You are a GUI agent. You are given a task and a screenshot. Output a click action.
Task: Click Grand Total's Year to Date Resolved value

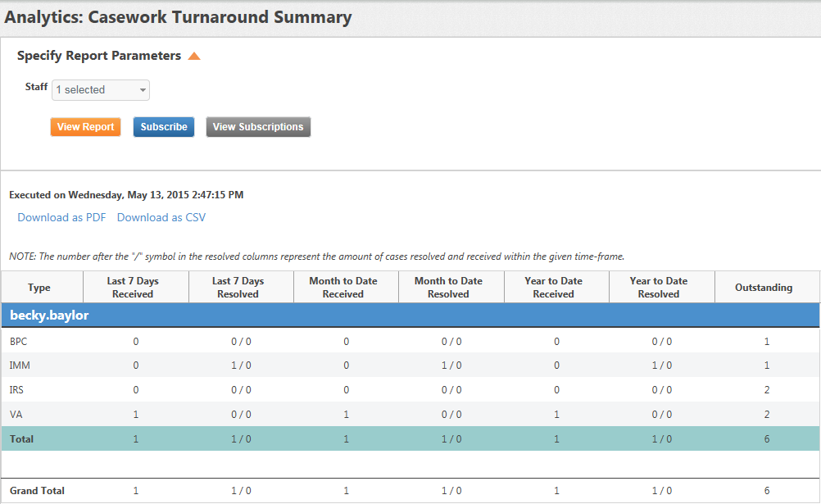662,491
